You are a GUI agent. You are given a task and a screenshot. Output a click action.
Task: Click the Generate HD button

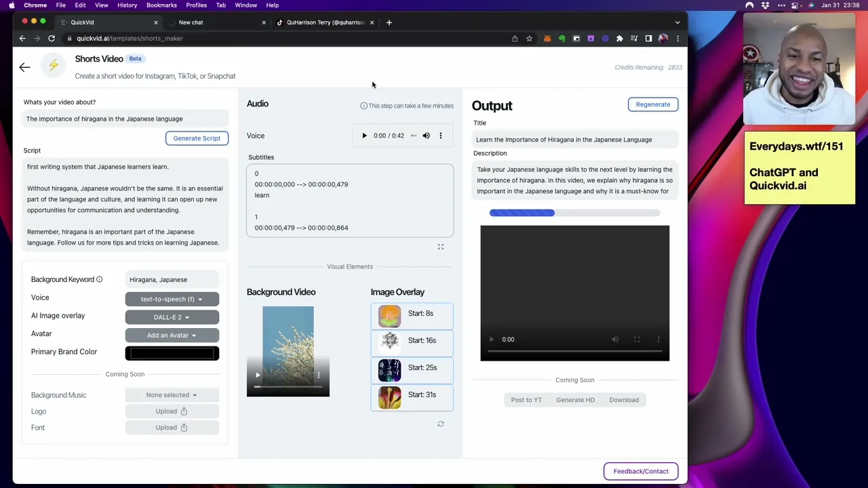point(575,400)
